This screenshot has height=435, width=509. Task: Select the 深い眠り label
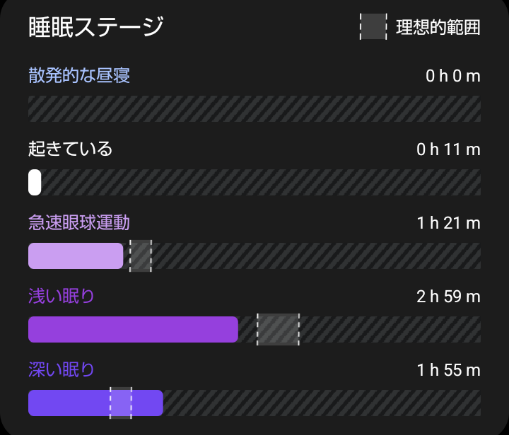(61, 370)
